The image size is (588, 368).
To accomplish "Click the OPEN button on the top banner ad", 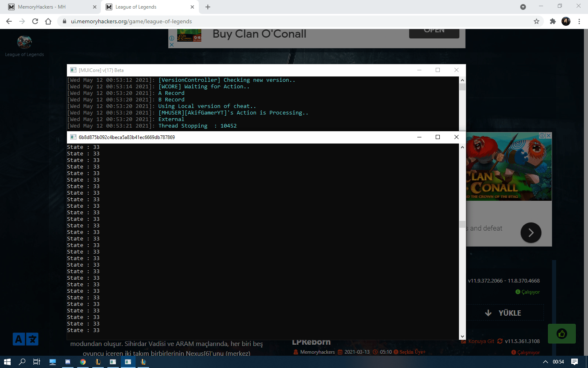I will pos(434,33).
